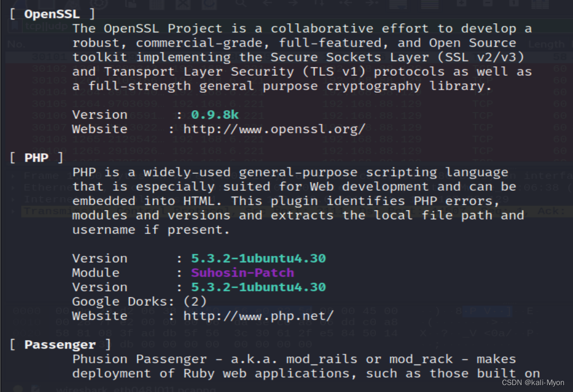The image size is (573, 392).
Task: Click the Passenger section heading
Action: pos(60,345)
